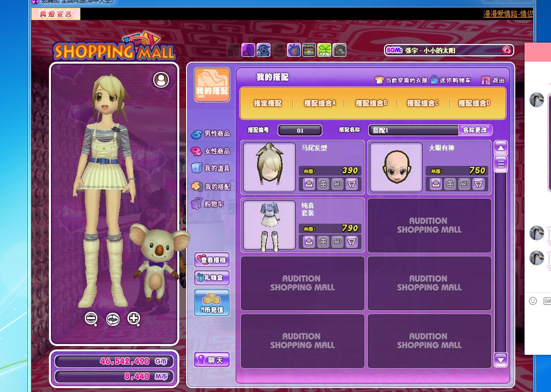
Task: Click the BGM song title 张宇 - 小小的太阳
Action: pyautogui.click(x=430, y=50)
